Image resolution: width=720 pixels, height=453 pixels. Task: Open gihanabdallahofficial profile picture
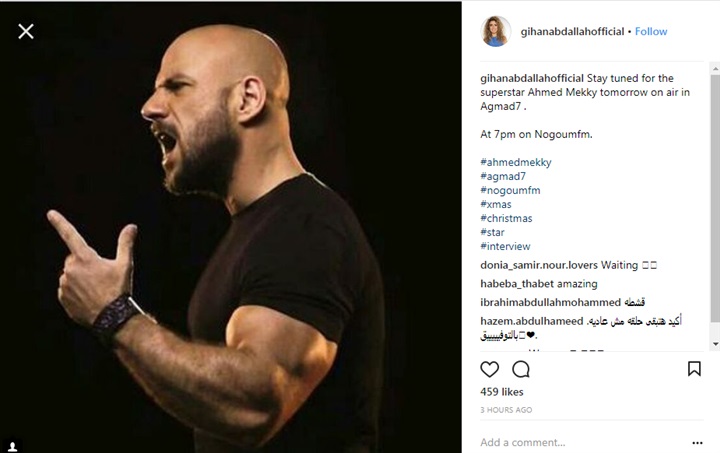point(496,31)
